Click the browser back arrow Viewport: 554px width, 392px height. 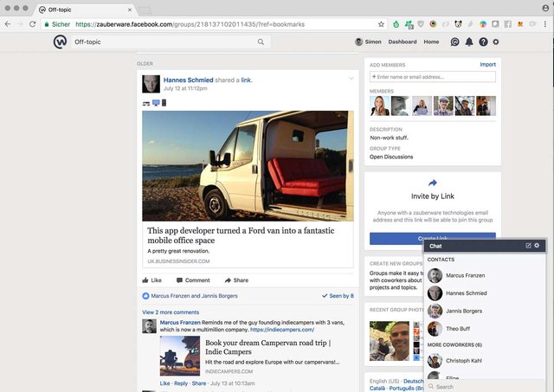coord(8,24)
